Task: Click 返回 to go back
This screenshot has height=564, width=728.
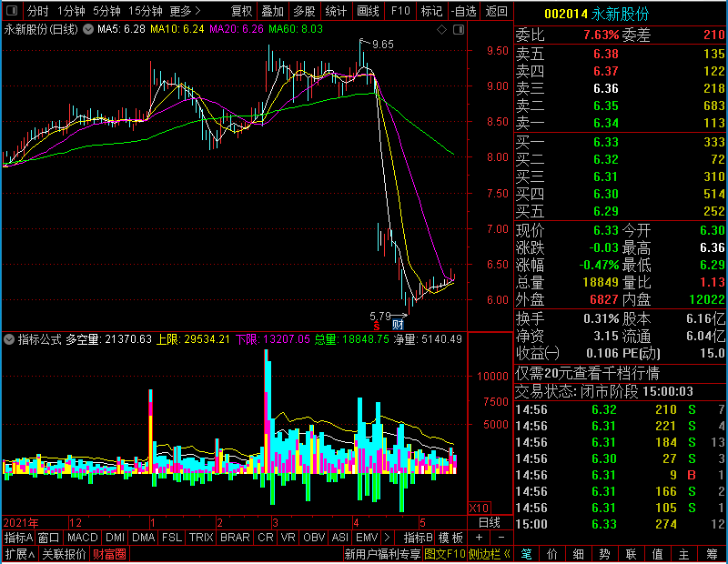Action: click(496, 11)
